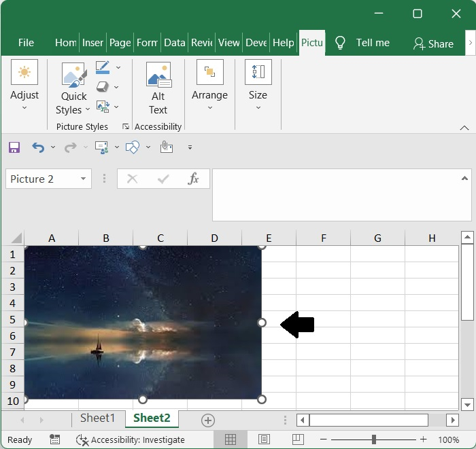Click the Picture Border pen icon
The height and width of the screenshot is (449, 476).
pyautogui.click(x=103, y=67)
